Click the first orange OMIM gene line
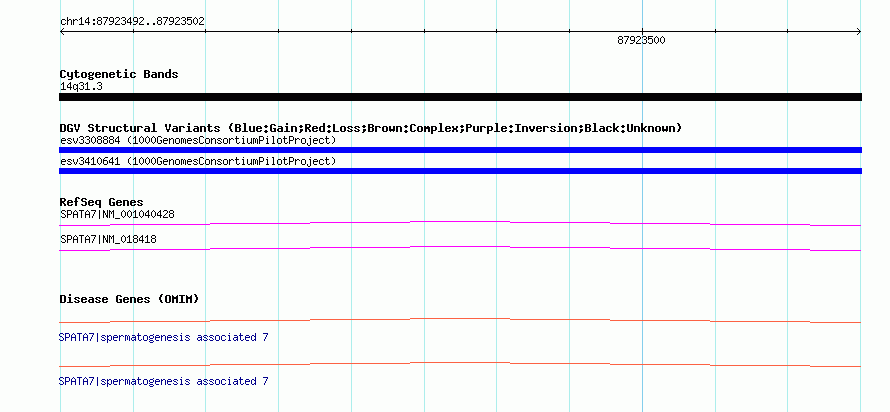This screenshot has height=412, width=890. tap(460, 321)
